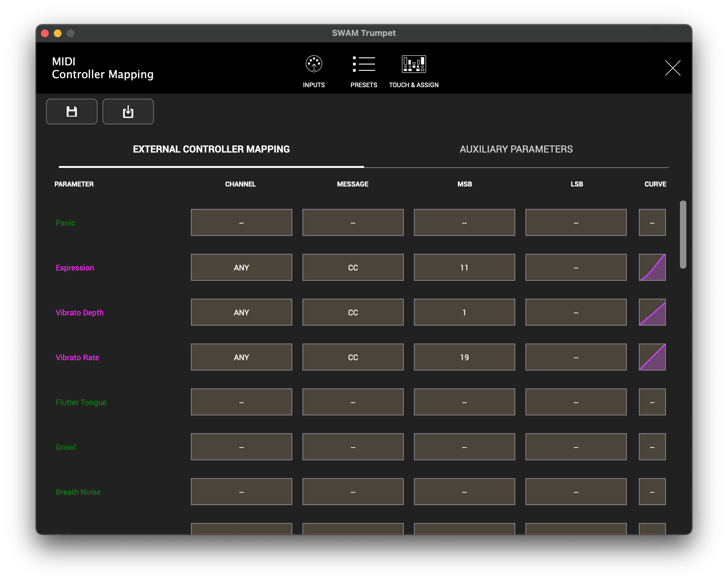Click the Flutter Tongue parameter label
Image resolution: width=728 pixels, height=582 pixels.
(x=81, y=402)
